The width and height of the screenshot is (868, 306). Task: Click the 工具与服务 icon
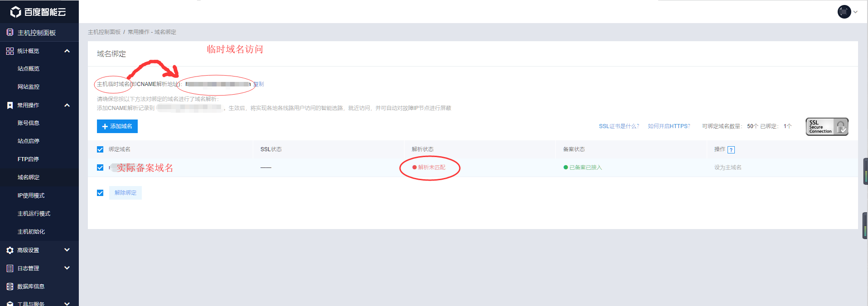click(10, 303)
